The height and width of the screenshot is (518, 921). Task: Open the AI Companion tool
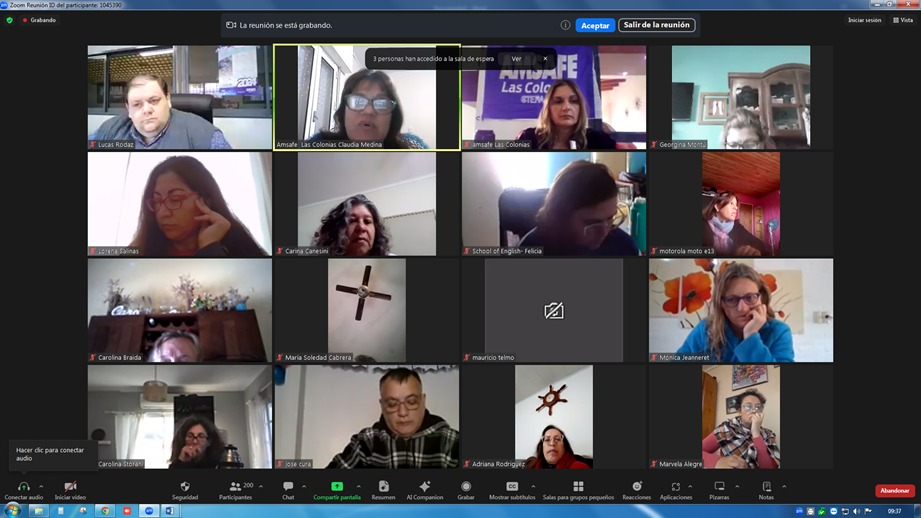424,487
